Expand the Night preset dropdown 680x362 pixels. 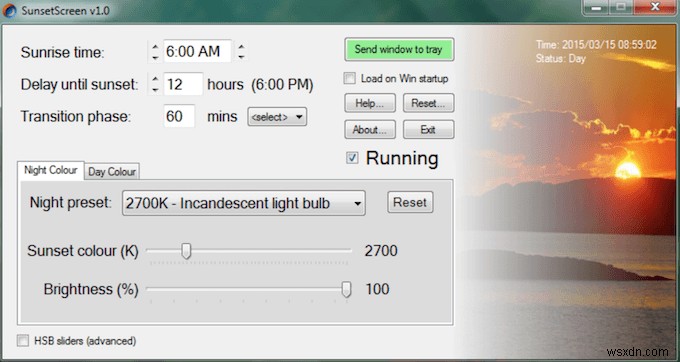[x=244, y=203]
